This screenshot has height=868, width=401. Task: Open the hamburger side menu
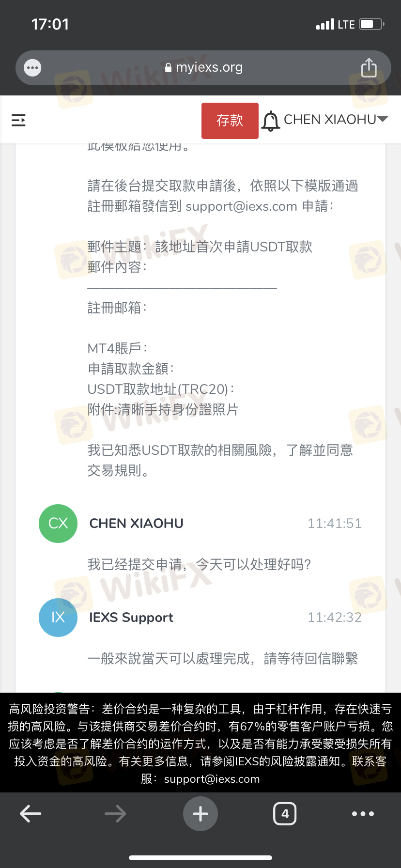[x=18, y=120]
